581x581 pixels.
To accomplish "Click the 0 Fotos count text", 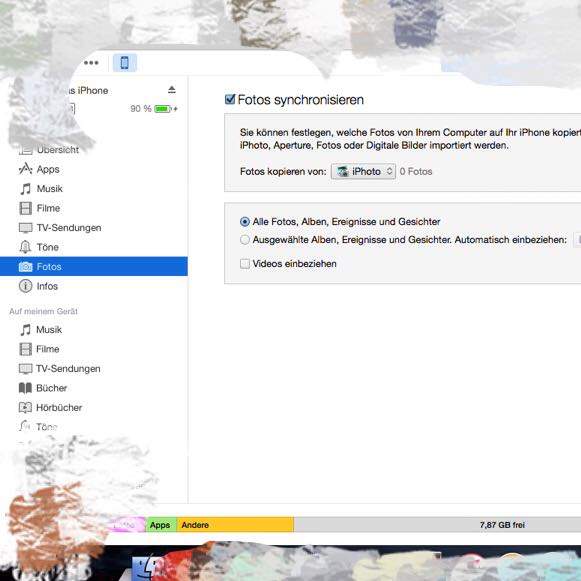I will (x=416, y=172).
